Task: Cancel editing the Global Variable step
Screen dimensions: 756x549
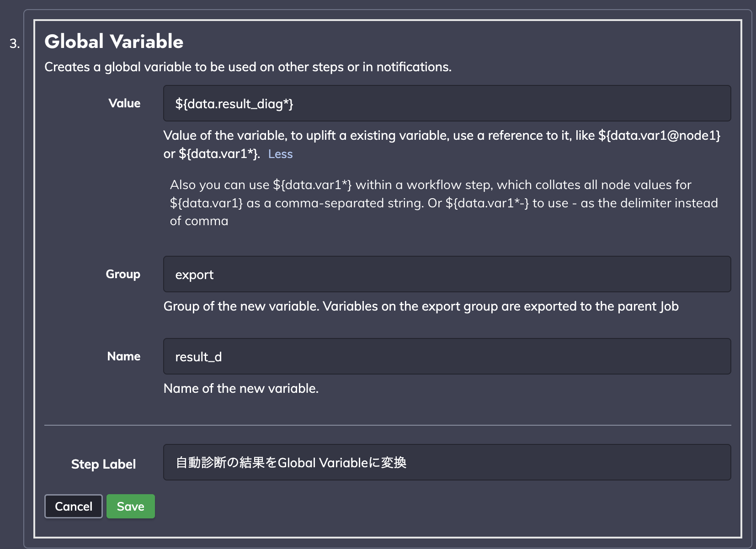Action: [x=74, y=507]
